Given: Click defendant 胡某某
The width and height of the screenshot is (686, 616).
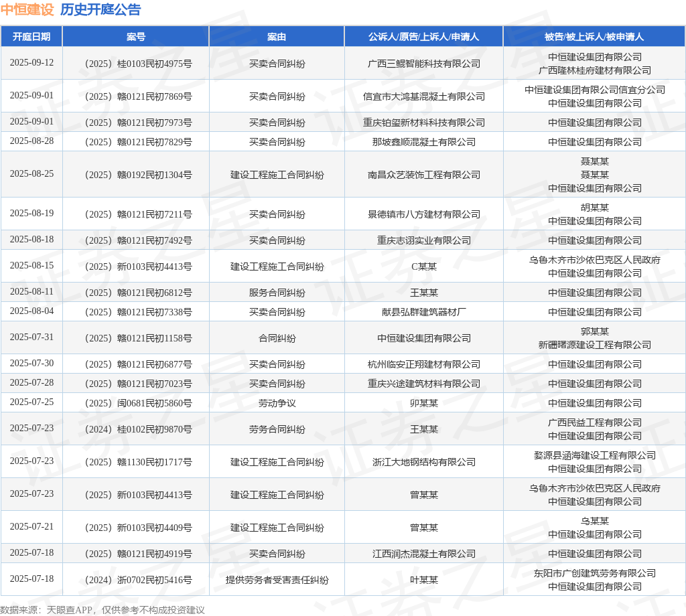Looking at the screenshot, I should coord(595,208).
